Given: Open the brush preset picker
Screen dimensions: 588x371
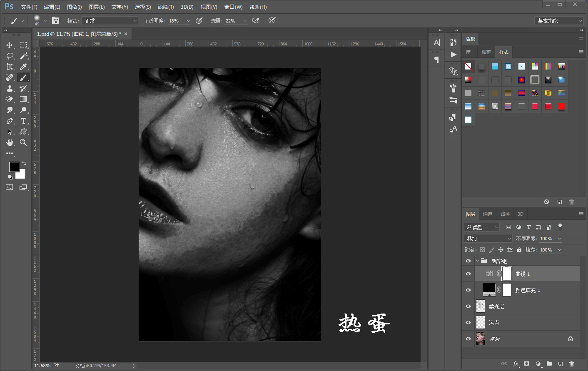Looking at the screenshot, I should (x=40, y=20).
